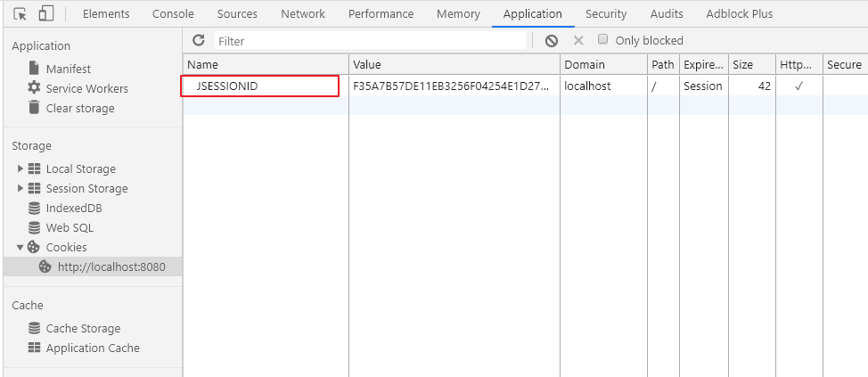Enable the Only blocked checkbox

(603, 40)
